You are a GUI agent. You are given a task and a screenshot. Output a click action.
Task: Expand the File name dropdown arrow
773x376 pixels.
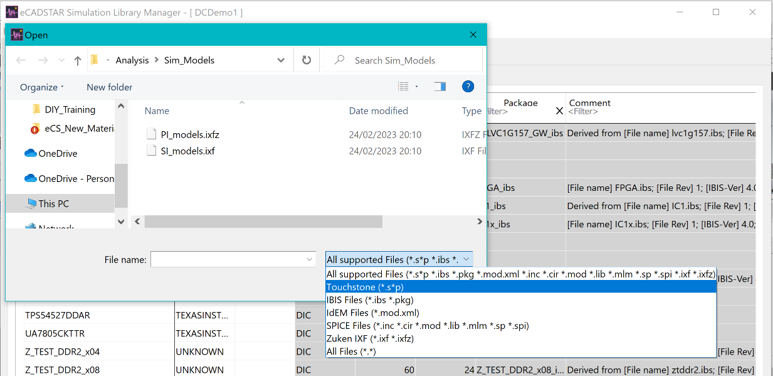coord(310,259)
